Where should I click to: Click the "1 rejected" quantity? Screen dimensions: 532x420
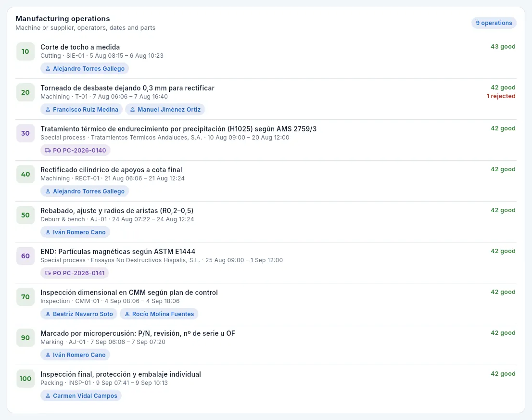501,96
